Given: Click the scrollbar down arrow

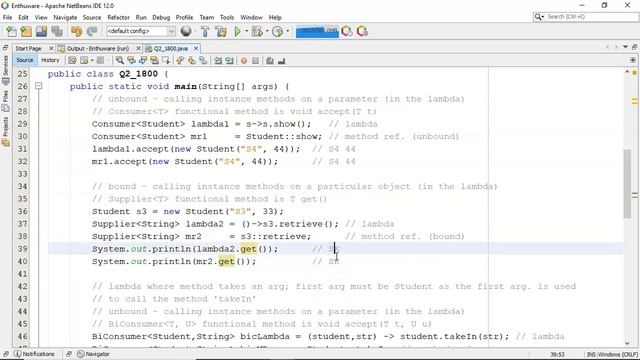Looking at the screenshot, I should tap(627, 343).
